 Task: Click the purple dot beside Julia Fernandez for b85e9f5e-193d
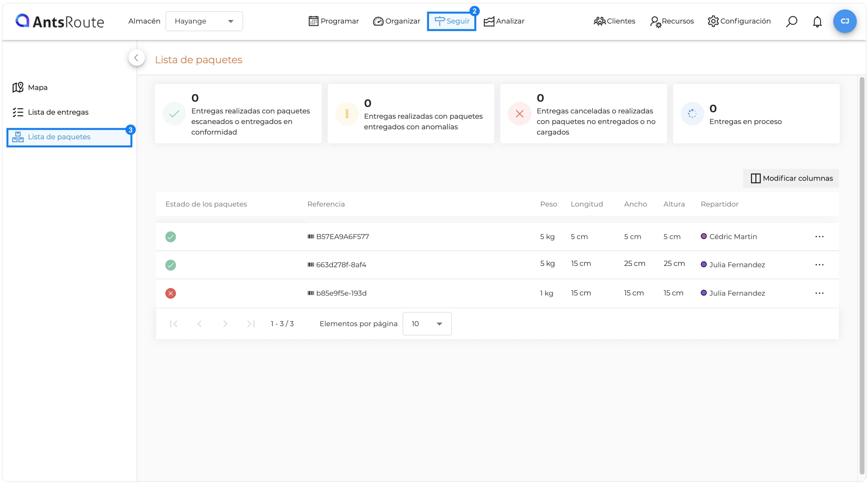[704, 293]
